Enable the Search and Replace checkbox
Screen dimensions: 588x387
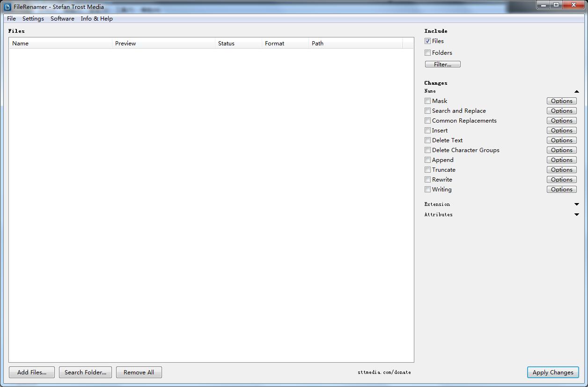tap(427, 111)
